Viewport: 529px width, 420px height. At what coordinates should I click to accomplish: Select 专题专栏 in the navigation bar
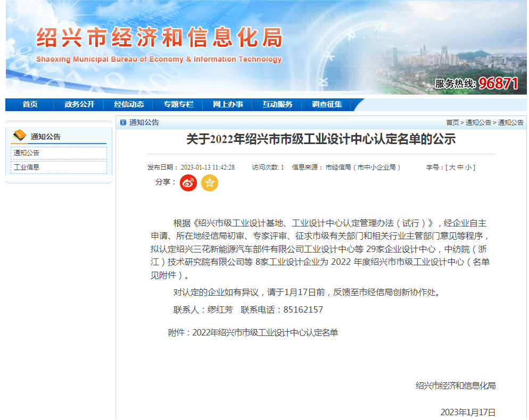point(178,105)
